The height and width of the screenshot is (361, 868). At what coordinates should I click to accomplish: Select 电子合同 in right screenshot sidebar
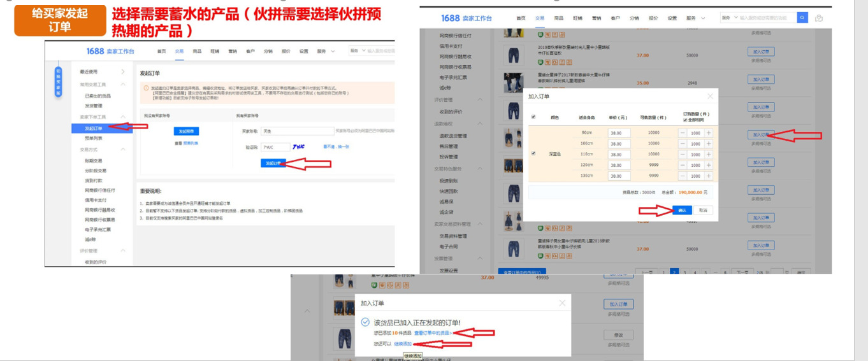[x=449, y=246]
